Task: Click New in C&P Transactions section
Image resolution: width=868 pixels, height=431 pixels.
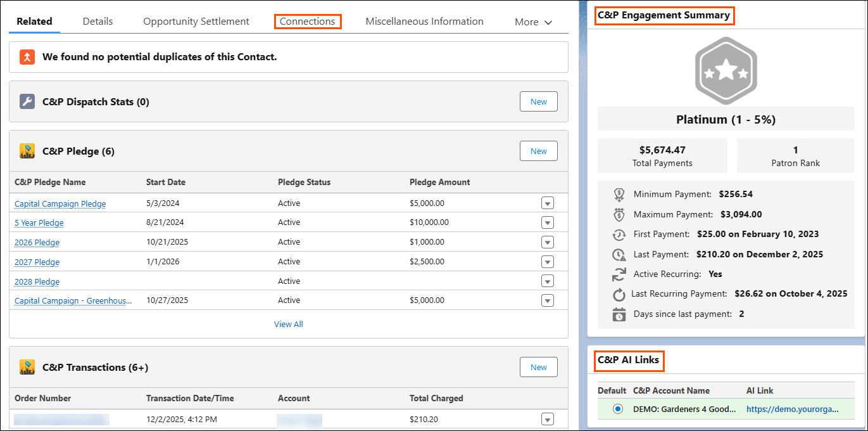Action: [x=539, y=367]
